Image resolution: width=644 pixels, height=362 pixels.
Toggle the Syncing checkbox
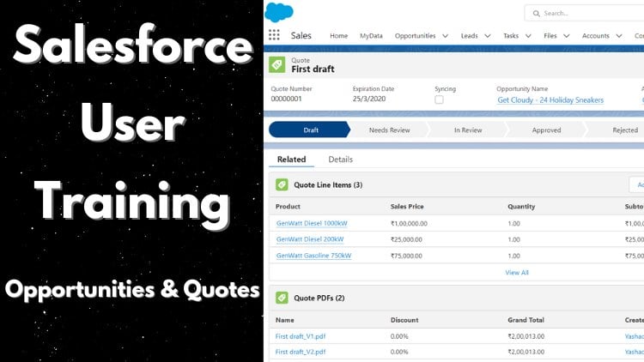click(x=439, y=100)
